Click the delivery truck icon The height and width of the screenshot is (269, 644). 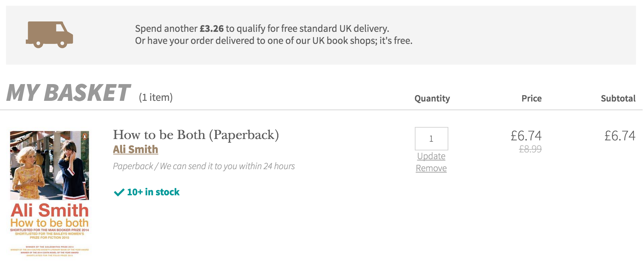49,35
